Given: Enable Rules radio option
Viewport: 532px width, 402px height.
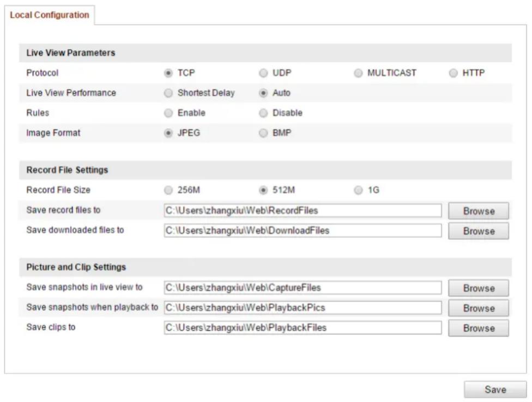Looking at the screenshot, I should (x=168, y=113).
